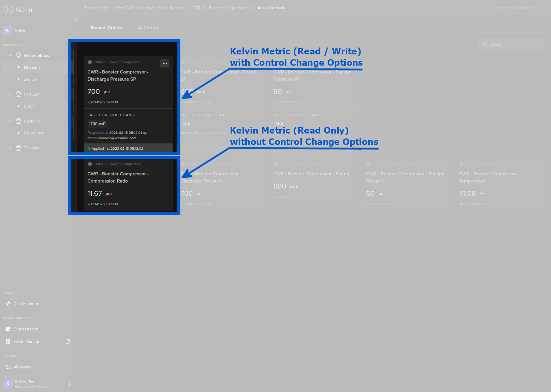This screenshot has height=392, width=551.
Task: Click the globe icon beside United States
Action: click(x=18, y=55)
